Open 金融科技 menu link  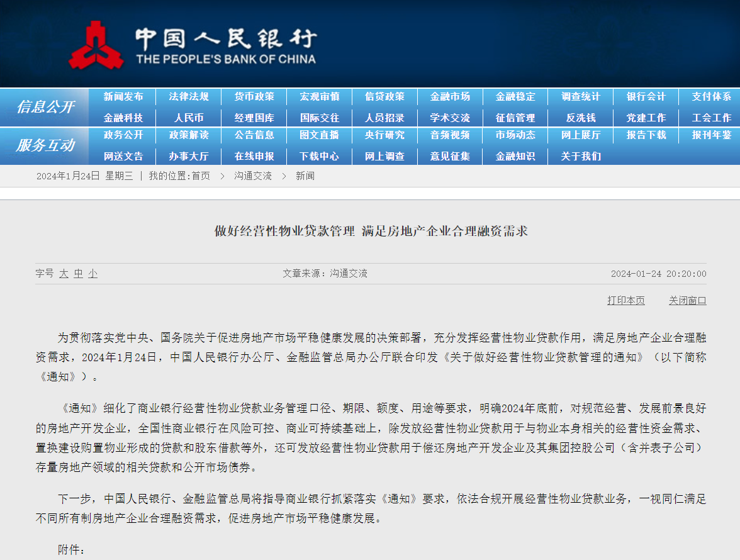(x=123, y=118)
